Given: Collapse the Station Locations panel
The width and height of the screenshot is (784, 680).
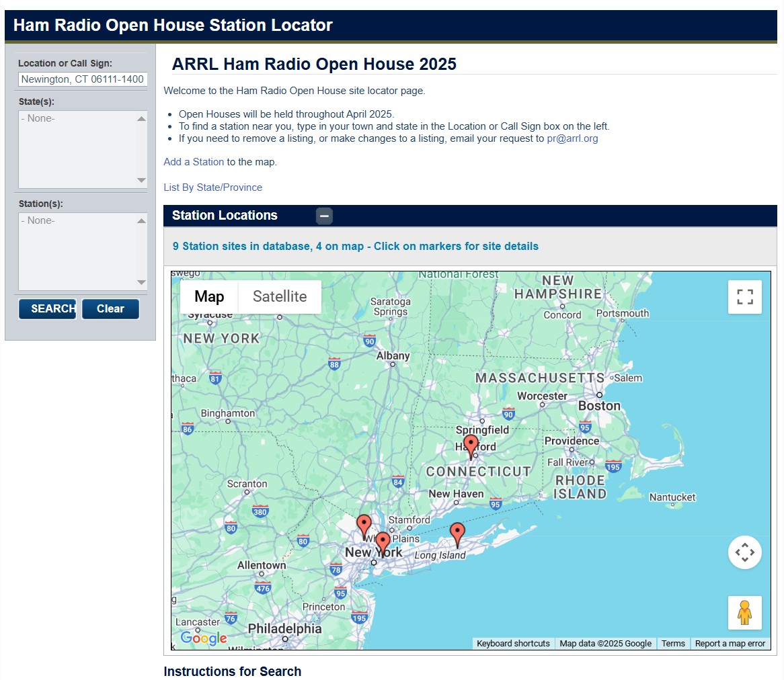Looking at the screenshot, I should click(324, 216).
